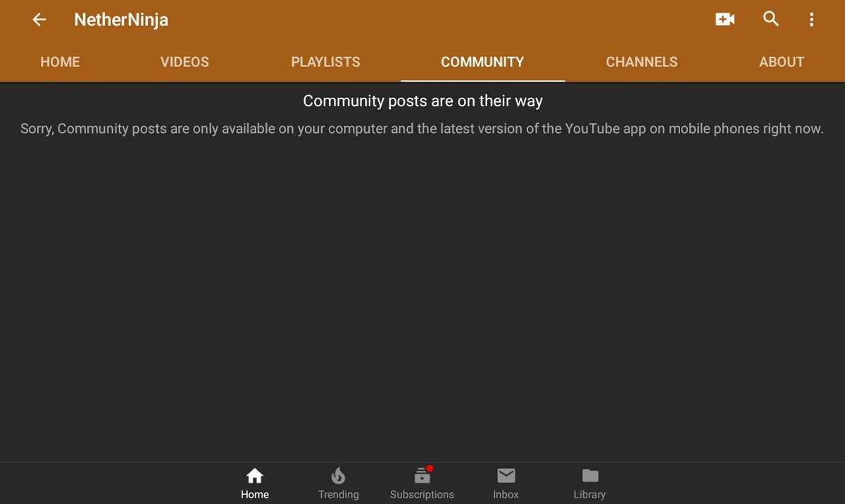Click the NetherNinja channel title
The height and width of the screenshot is (504, 845).
click(x=121, y=20)
